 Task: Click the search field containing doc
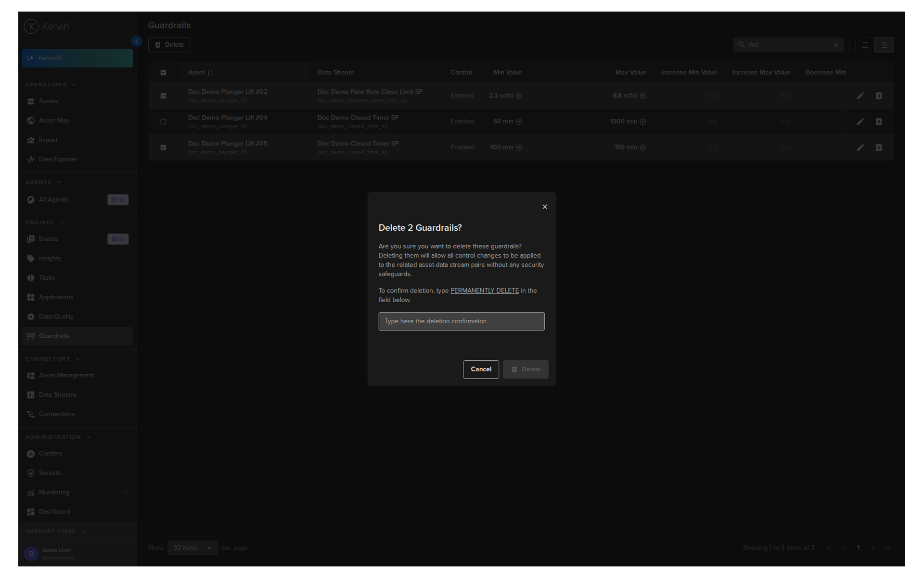pyautogui.click(x=788, y=45)
